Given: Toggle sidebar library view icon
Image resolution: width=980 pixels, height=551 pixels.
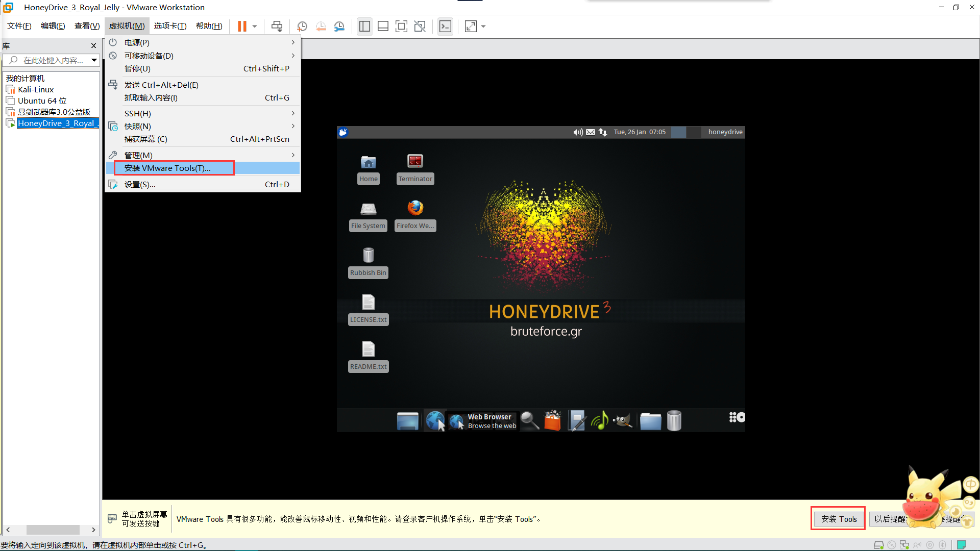Looking at the screenshot, I should tap(364, 26).
